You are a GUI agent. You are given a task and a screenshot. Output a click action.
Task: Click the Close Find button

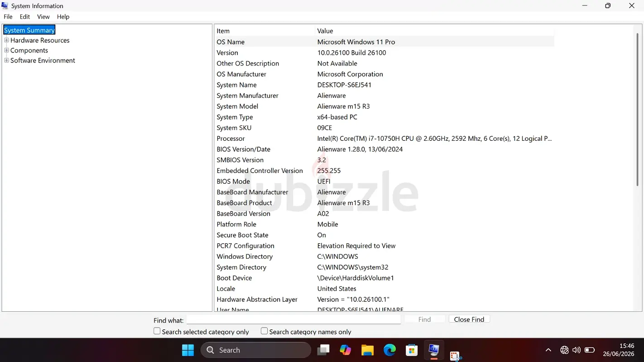469,319
